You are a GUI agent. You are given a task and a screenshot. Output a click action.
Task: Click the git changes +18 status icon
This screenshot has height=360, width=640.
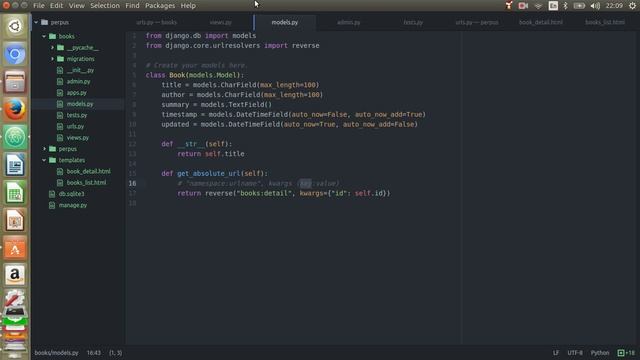coord(627,353)
